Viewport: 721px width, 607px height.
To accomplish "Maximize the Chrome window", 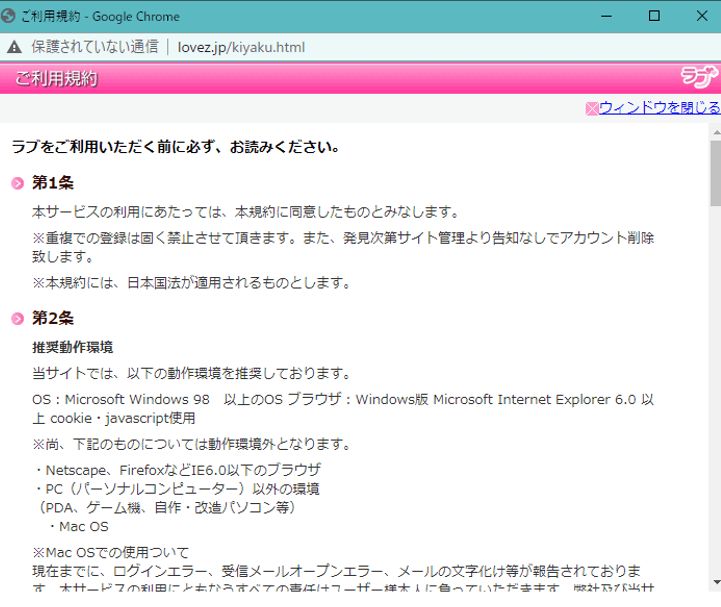I will (x=654, y=16).
